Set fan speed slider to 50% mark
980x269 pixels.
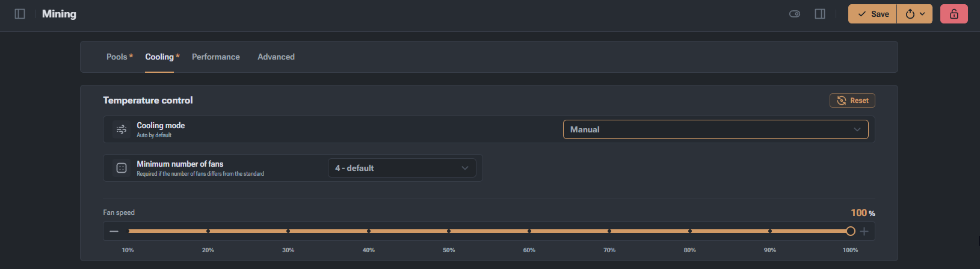pyautogui.click(x=449, y=231)
